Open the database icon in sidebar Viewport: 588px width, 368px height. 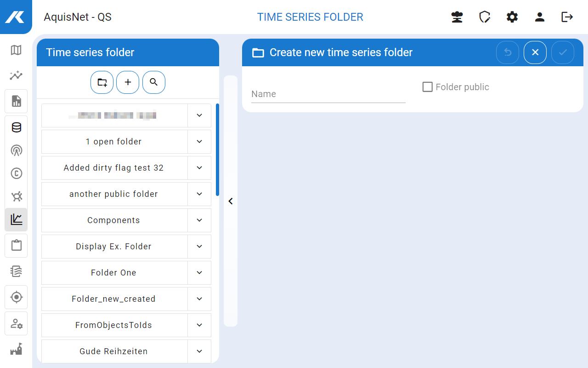pyautogui.click(x=16, y=127)
